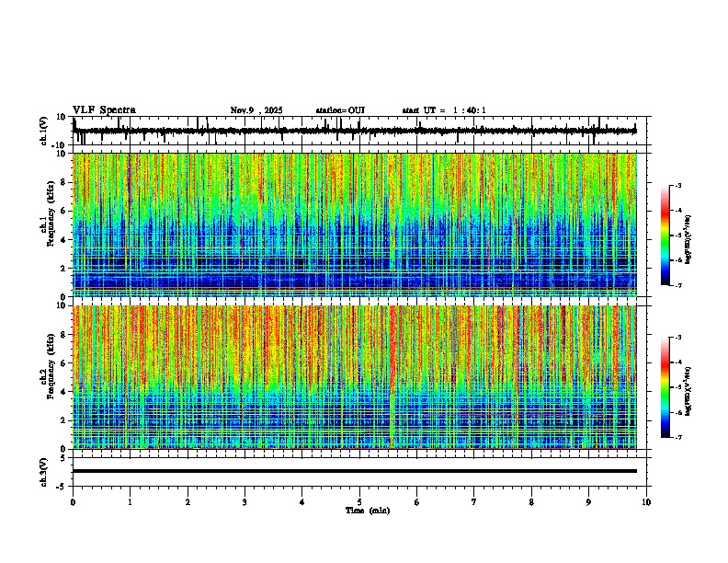The height and width of the screenshot is (563, 728).
Task: Click the "4" kHz tick on ch.1 spectrogram
Action: 63,240
